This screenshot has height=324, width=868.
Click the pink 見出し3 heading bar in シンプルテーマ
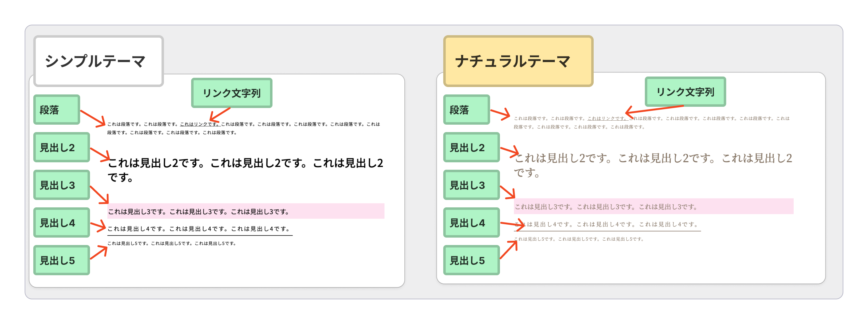(x=246, y=211)
